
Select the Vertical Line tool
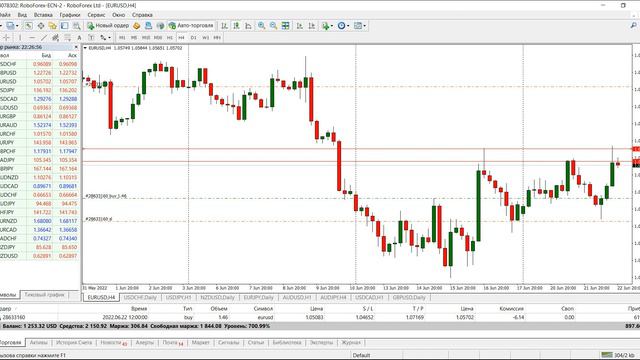tap(20, 38)
